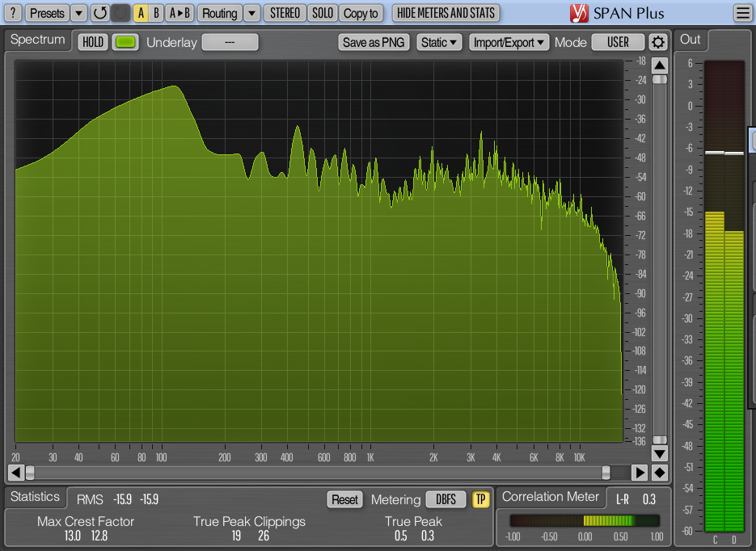
Task: Click the horizontal scroll left arrow
Action: 16,473
